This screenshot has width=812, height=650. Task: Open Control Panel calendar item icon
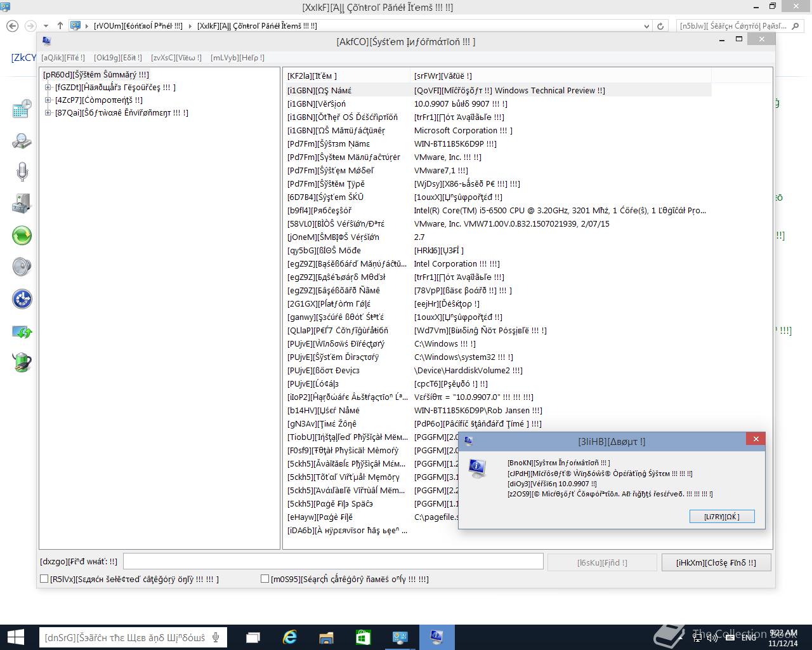point(22,109)
